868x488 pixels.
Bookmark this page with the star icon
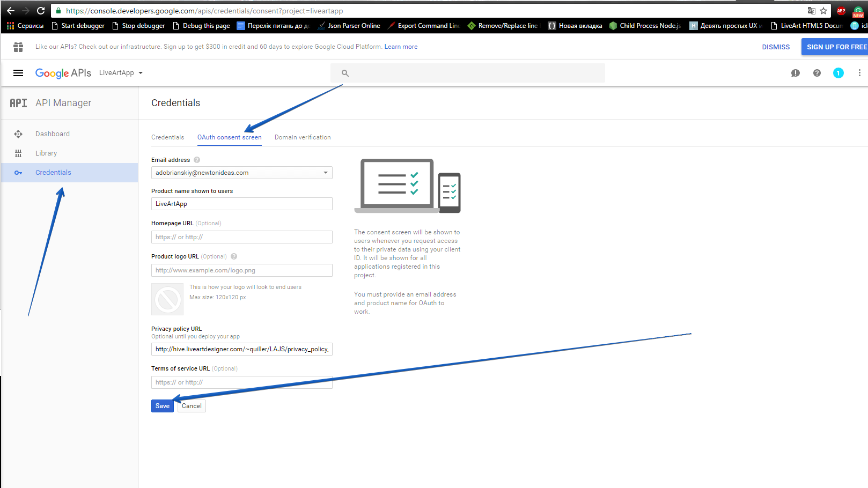click(823, 11)
